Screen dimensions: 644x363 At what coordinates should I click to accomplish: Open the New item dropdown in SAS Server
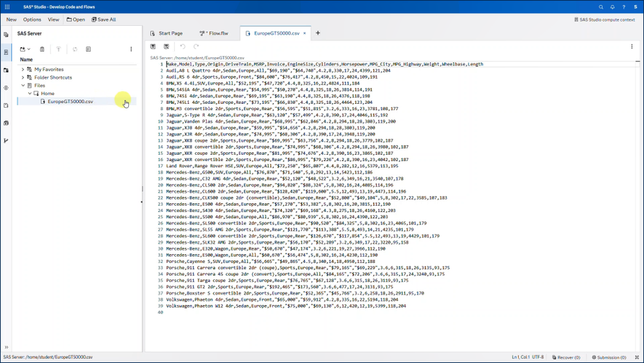tap(24, 49)
